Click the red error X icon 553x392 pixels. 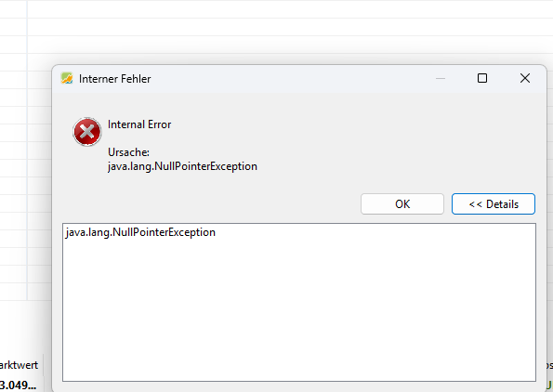(x=87, y=132)
